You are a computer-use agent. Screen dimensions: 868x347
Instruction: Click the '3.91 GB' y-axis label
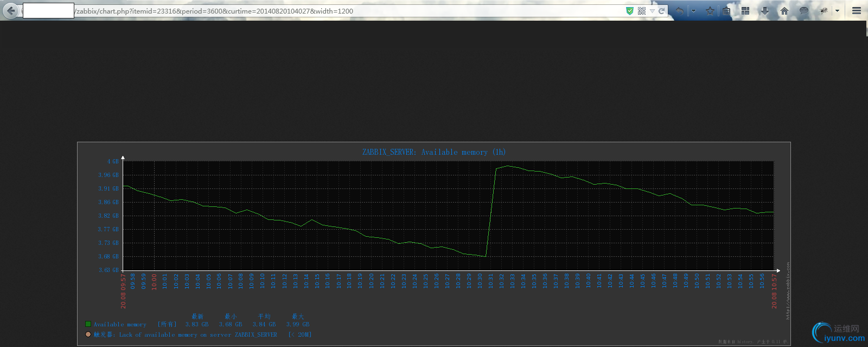[x=108, y=188]
